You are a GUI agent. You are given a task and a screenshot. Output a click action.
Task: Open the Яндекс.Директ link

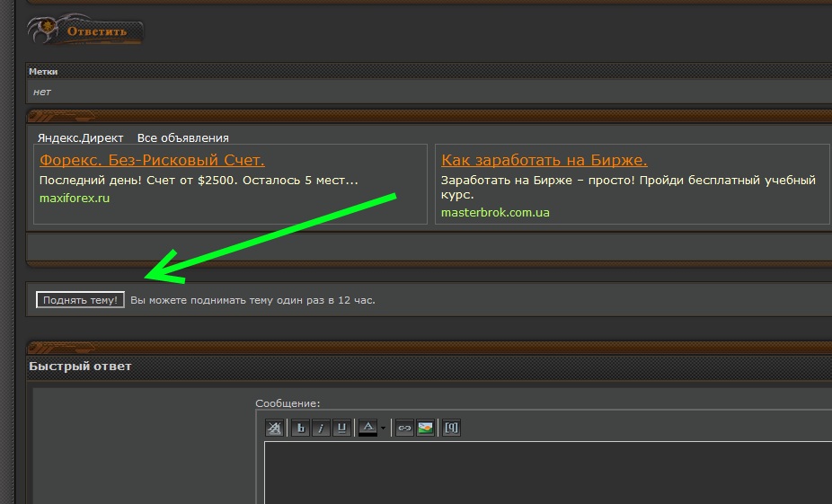pos(80,138)
